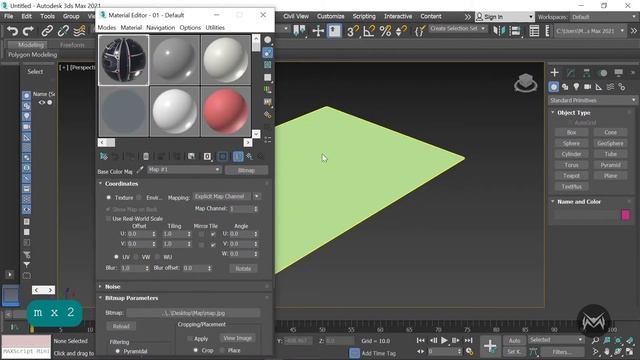The height and width of the screenshot is (360, 640).
Task: Click the magenta object color swatch
Action: 625,215
